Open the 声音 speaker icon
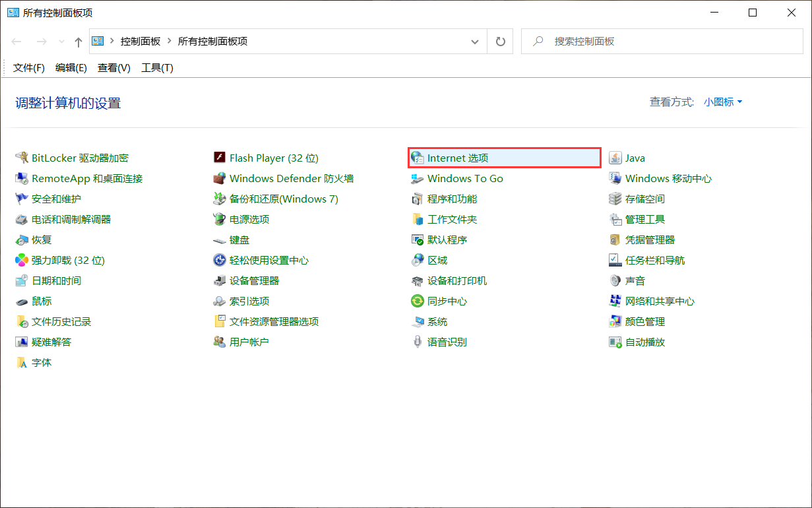Viewport: 812px width, 508px height. 615,280
